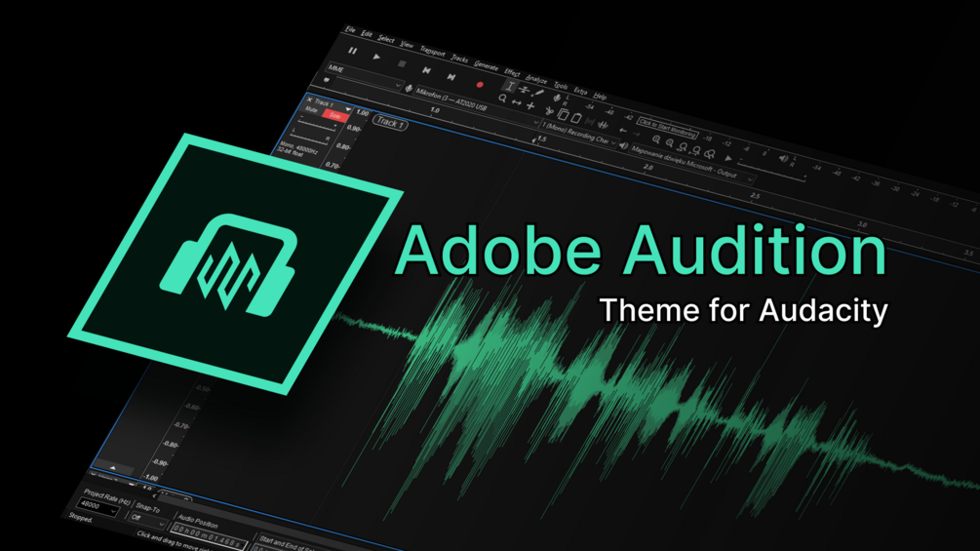Click the Cut scissors icon

[x=549, y=111]
